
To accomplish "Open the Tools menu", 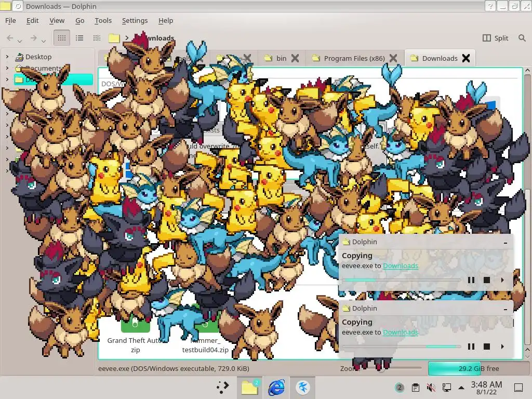I will [103, 20].
